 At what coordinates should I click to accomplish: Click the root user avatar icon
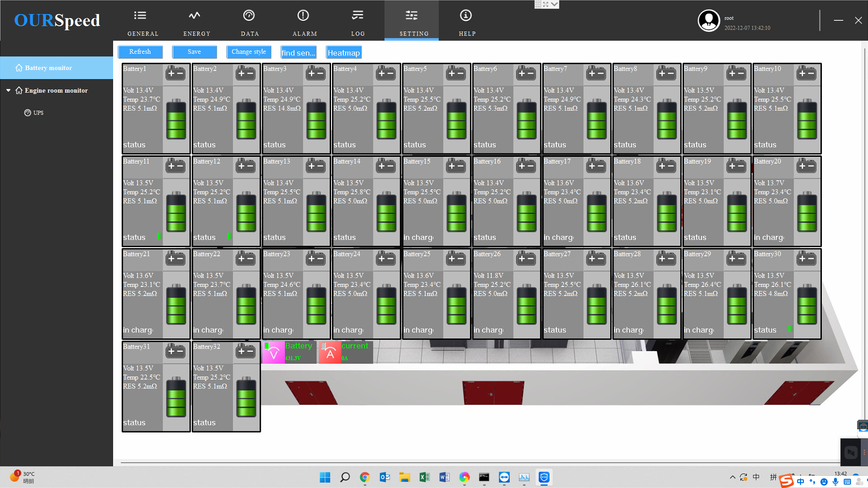coord(708,21)
